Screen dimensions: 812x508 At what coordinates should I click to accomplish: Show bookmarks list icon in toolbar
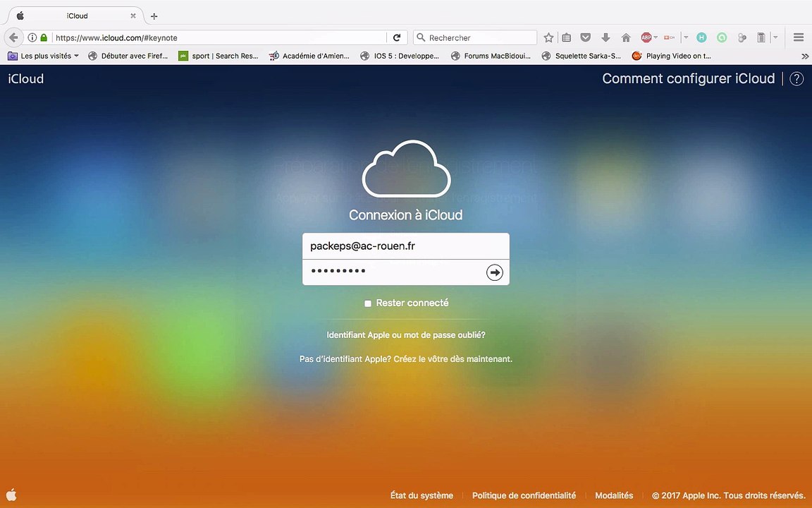pyautogui.click(x=567, y=37)
